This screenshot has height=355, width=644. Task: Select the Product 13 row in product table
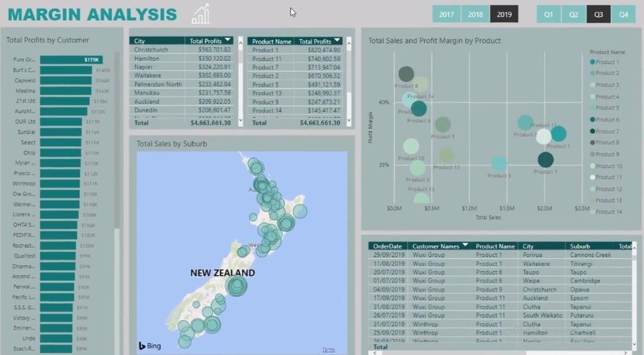pos(295,93)
